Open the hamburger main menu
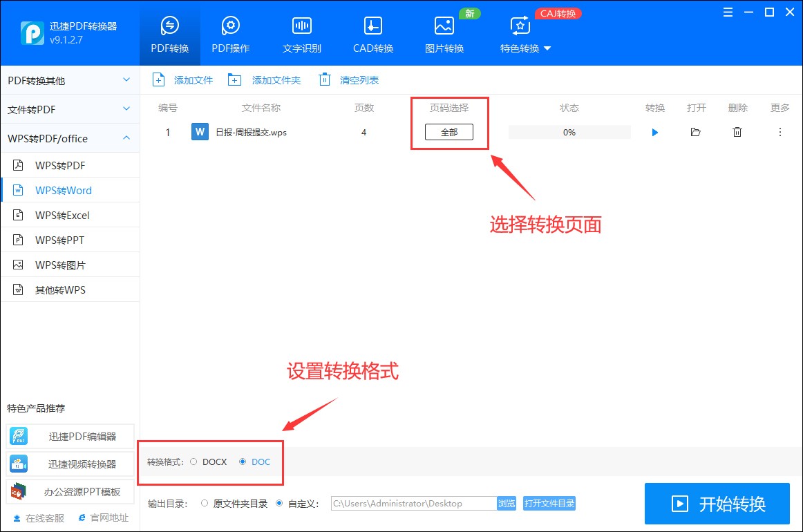The width and height of the screenshot is (803, 532). click(x=728, y=12)
